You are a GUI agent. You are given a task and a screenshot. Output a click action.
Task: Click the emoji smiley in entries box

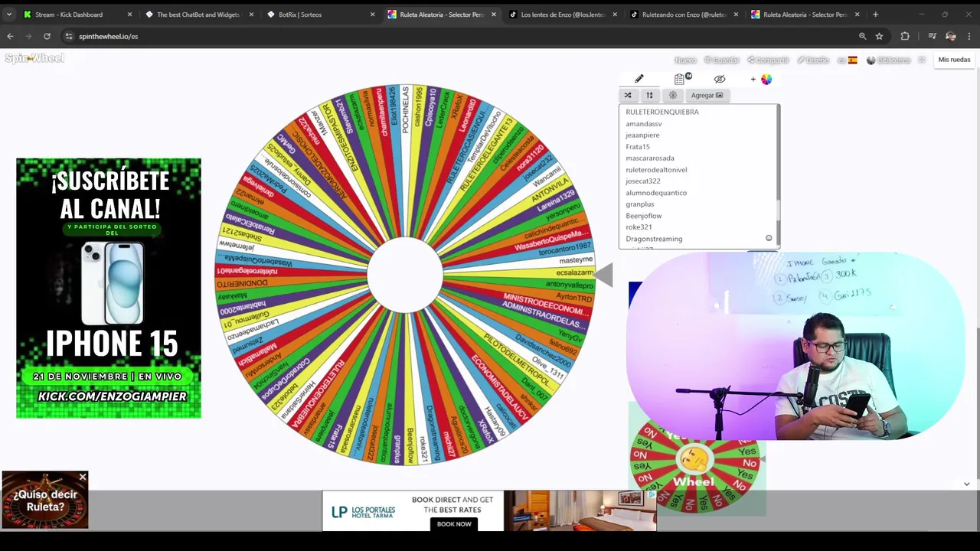[x=769, y=238]
